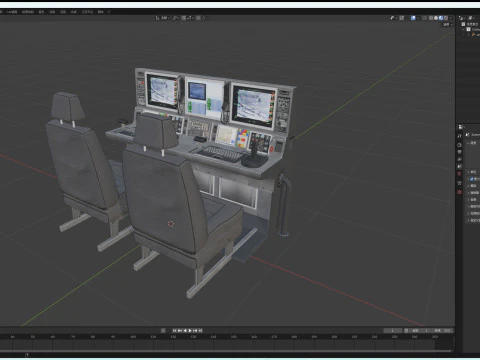Open the Output properties tab

pyautogui.click(x=459, y=152)
